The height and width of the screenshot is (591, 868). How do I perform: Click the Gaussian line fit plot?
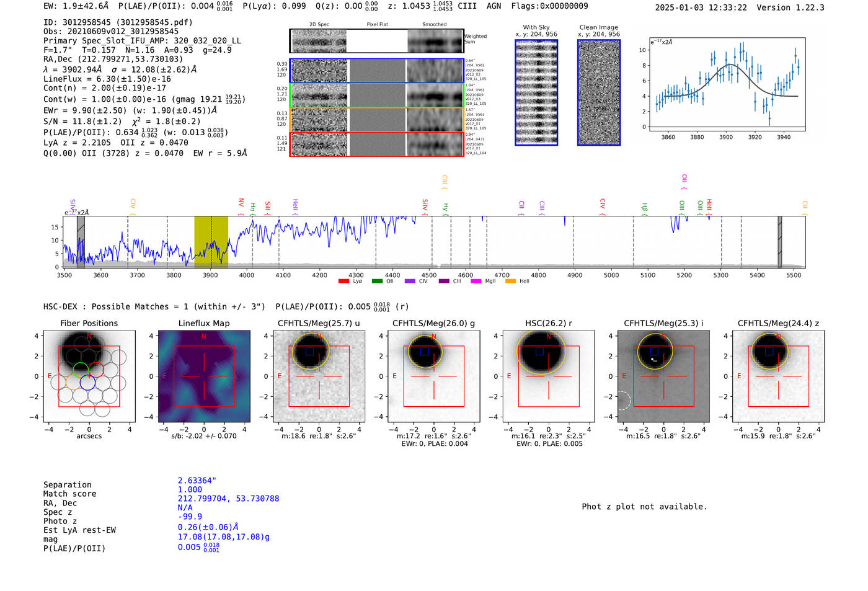(x=727, y=84)
